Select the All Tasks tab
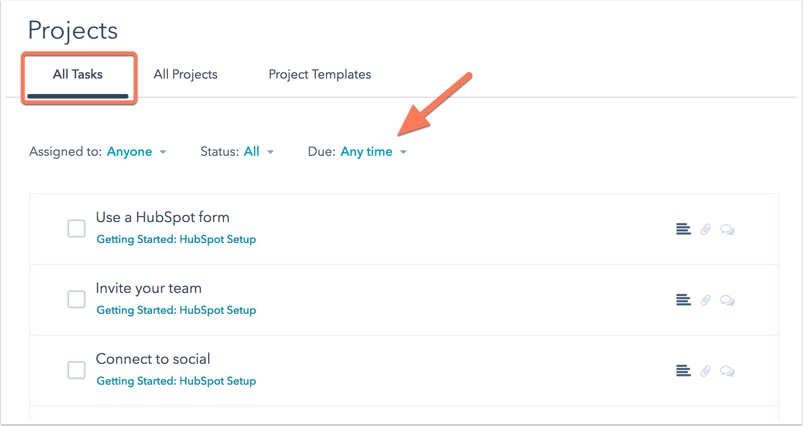 click(x=78, y=75)
